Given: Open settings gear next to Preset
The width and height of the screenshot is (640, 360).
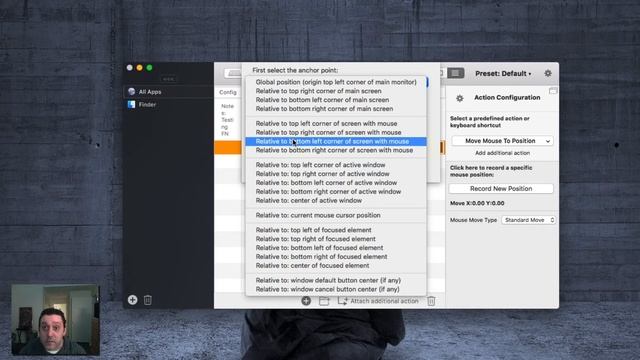Looking at the screenshot, I should click(x=548, y=73).
